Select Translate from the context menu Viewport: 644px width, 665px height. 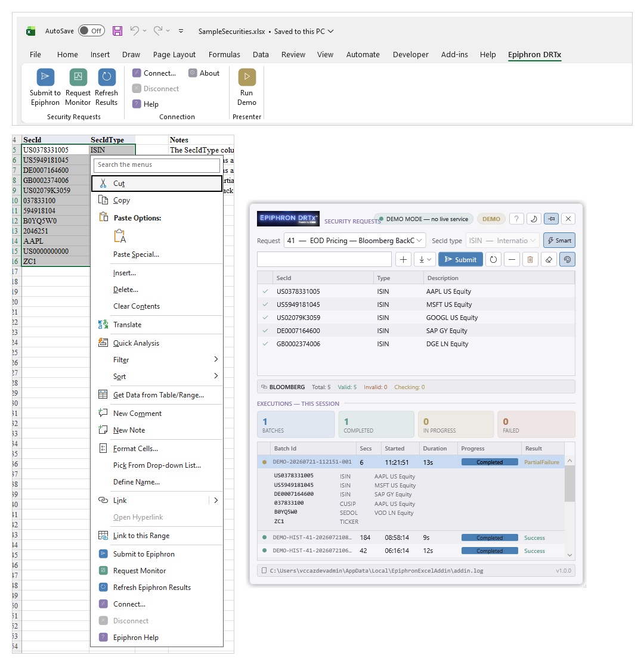point(157,324)
